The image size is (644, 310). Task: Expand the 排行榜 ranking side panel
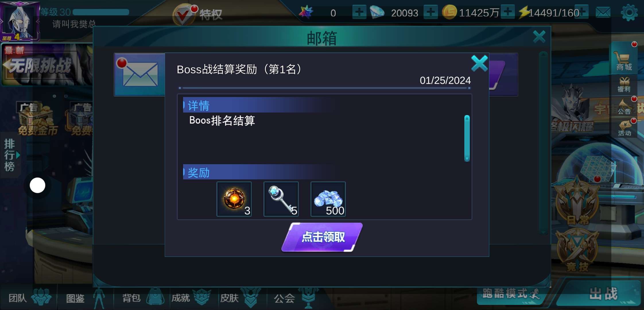(x=11, y=155)
